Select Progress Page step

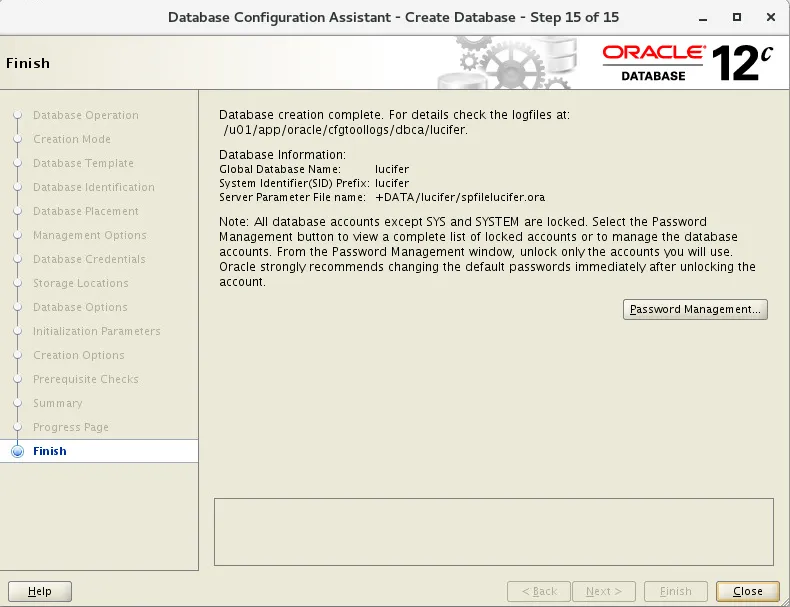pos(71,427)
